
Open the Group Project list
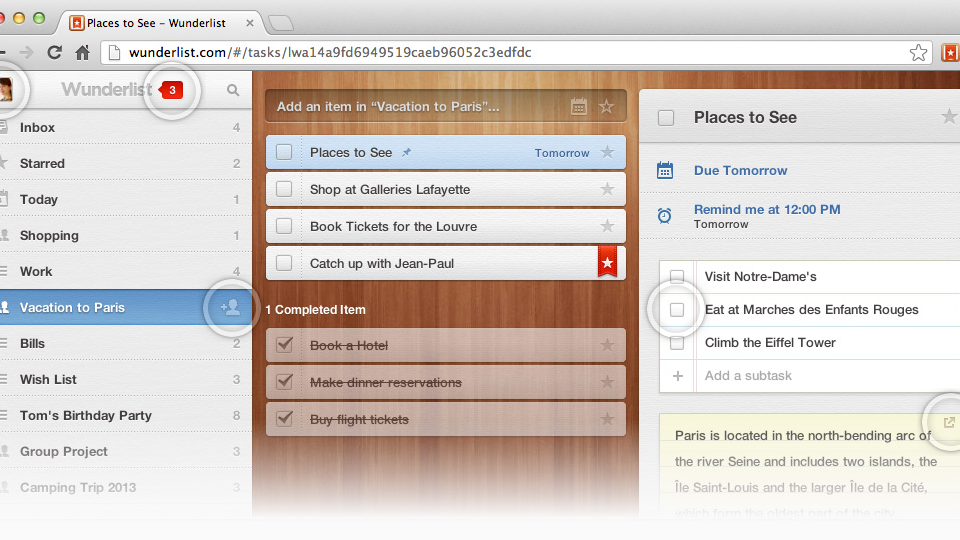click(126, 451)
